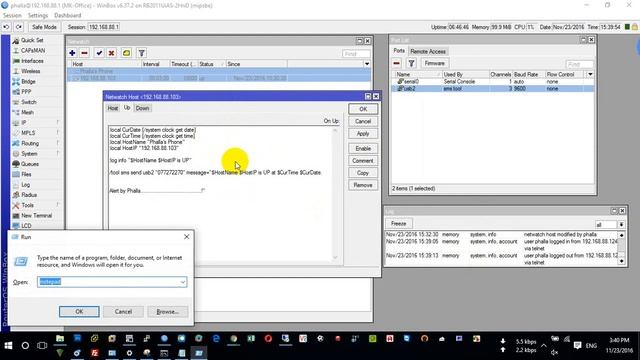The height and width of the screenshot is (360, 640).
Task: Open the Windows Start menu
Action: coord(8,346)
